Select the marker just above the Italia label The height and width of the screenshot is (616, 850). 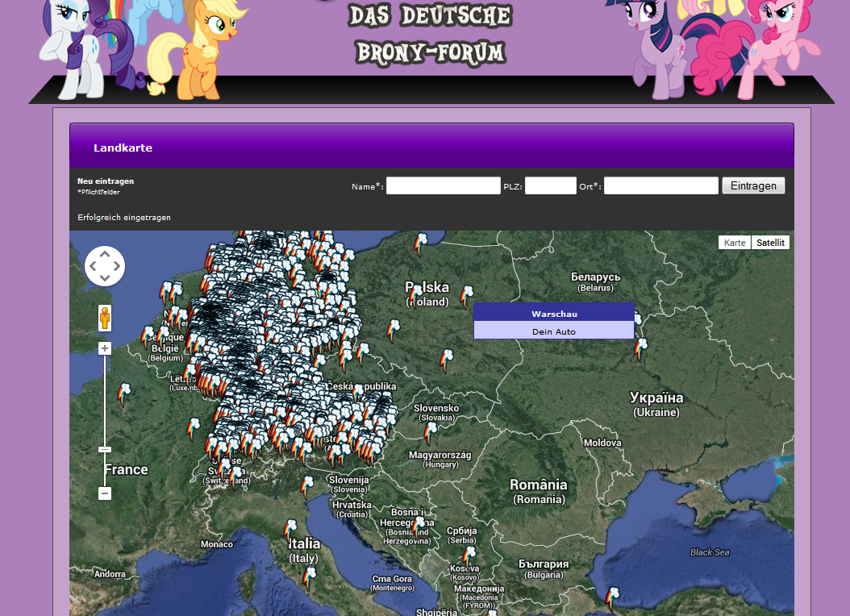point(290,531)
